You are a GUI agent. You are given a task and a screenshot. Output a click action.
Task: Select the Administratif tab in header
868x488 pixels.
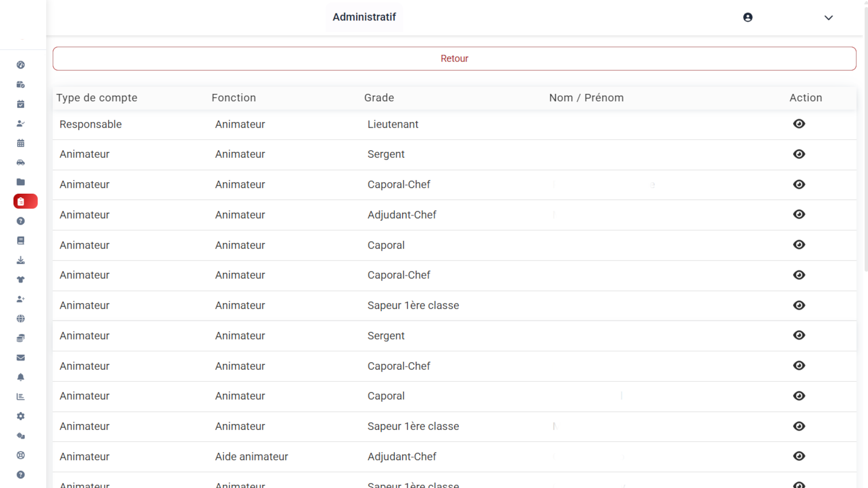point(364,17)
